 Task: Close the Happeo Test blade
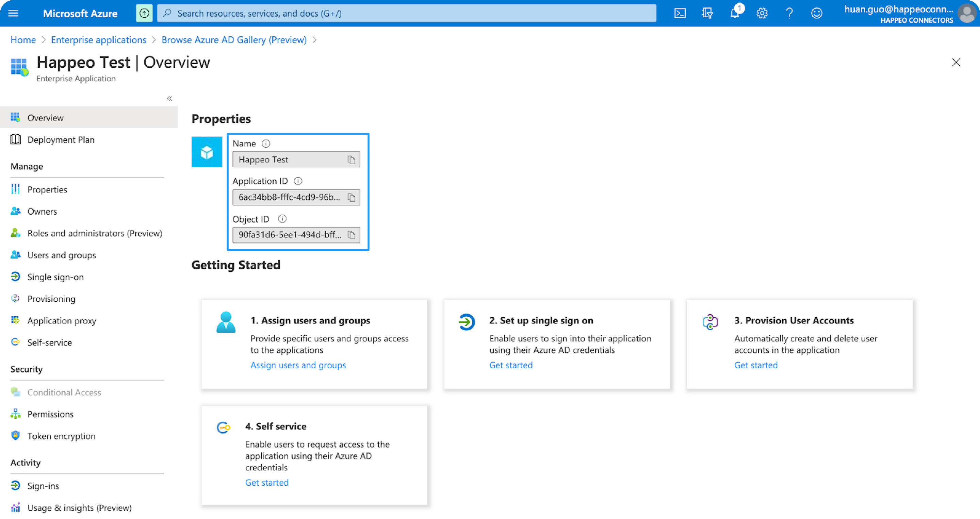[956, 62]
